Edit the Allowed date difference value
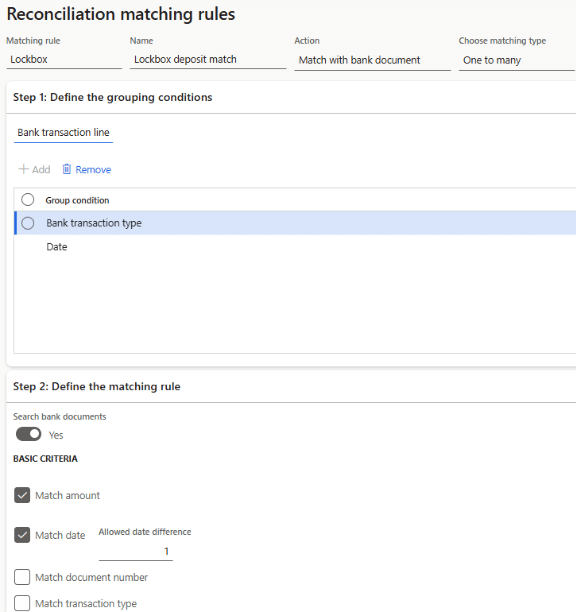This screenshot has height=612, width=576. 136,551
